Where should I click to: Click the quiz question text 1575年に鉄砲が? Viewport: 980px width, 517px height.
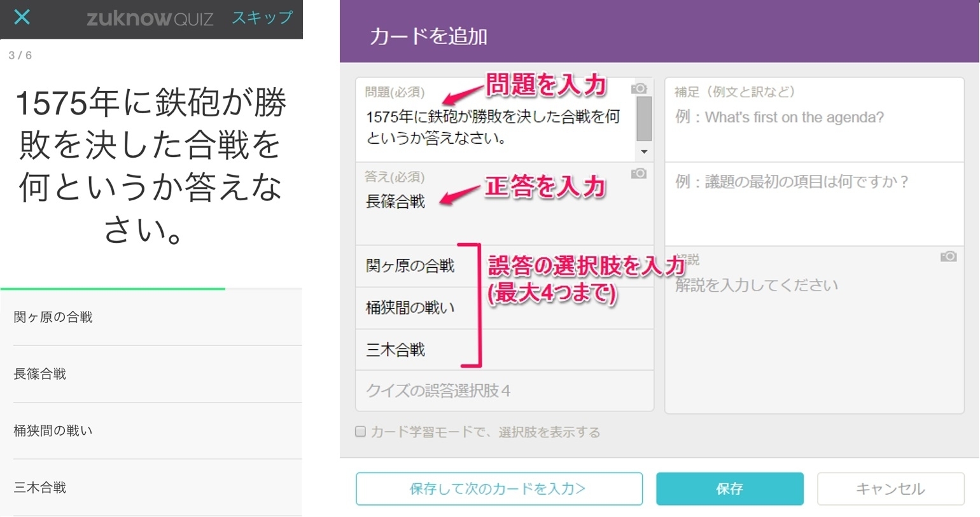tap(151, 167)
